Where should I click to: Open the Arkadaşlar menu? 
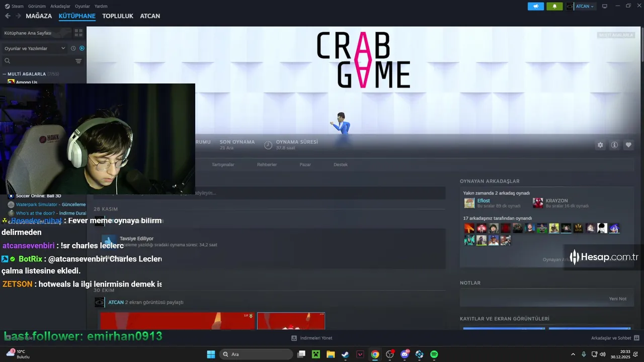pos(60,6)
